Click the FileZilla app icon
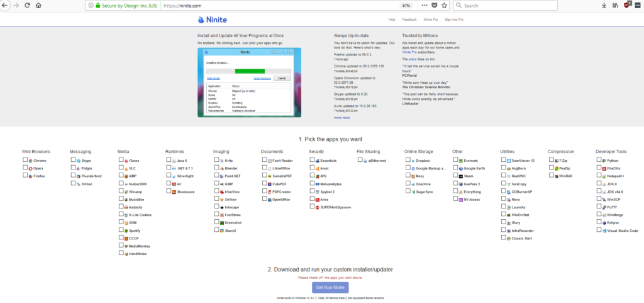This screenshot has width=644, height=303. pos(604,169)
